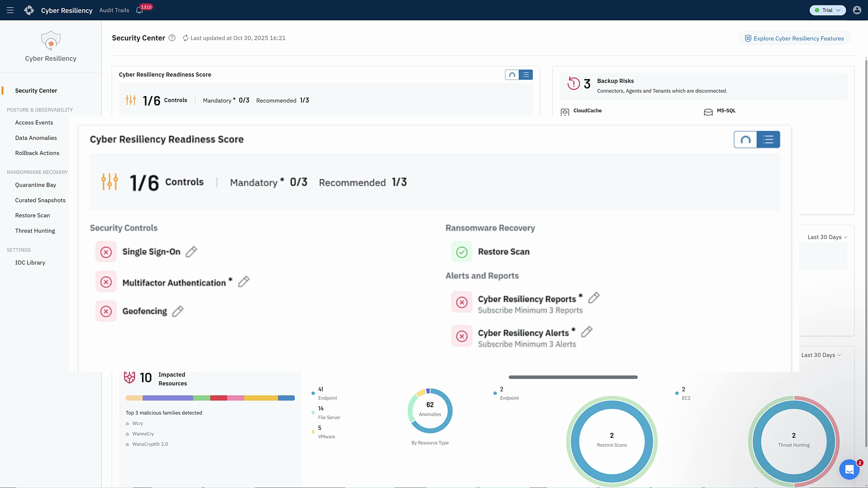The width and height of the screenshot is (868, 488).
Task: Open the Audit Trails menu item
Action: click(x=114, y=10)
